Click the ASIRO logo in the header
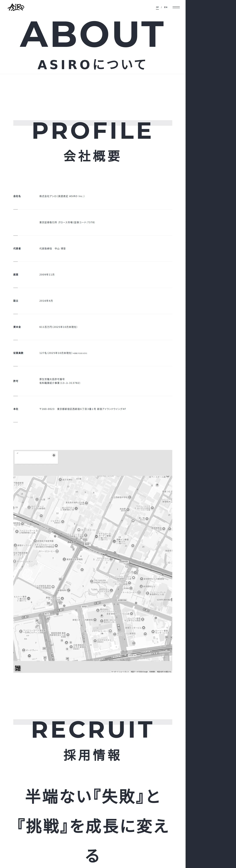Viewport: 236px width, 868px height. pos(15,7)
